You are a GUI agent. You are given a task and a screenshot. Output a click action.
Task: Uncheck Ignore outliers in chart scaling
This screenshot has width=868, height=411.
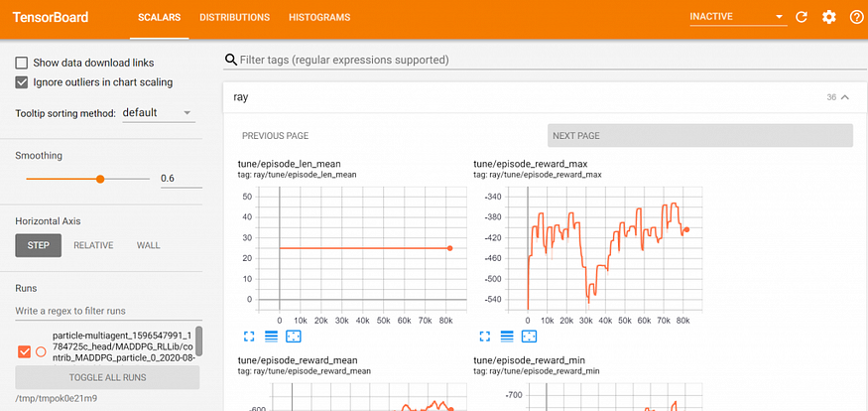[22, 82]
